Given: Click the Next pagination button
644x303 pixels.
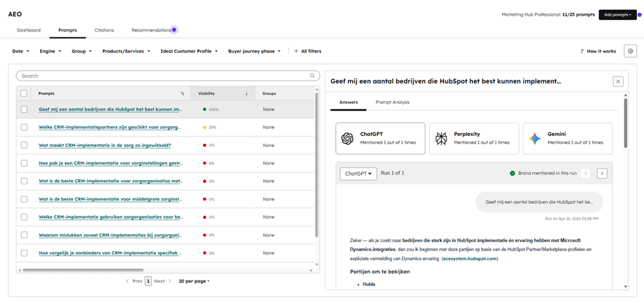Looking at the screenshot, I should pyautogui.click(x=163, y=281).
